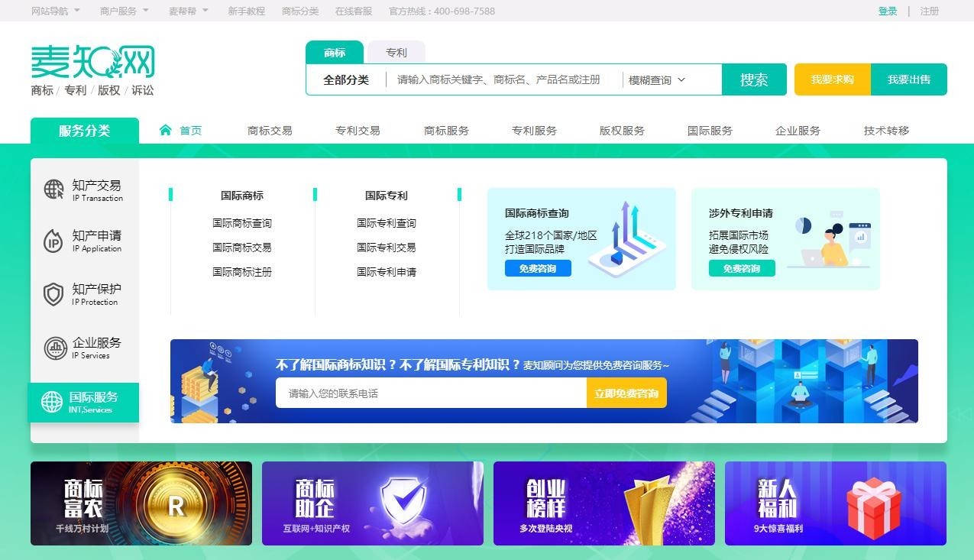Click the yellow 我要求购 button
This screenshot has width=974, height=560.
pyautogui.click(x=832, y=79)
